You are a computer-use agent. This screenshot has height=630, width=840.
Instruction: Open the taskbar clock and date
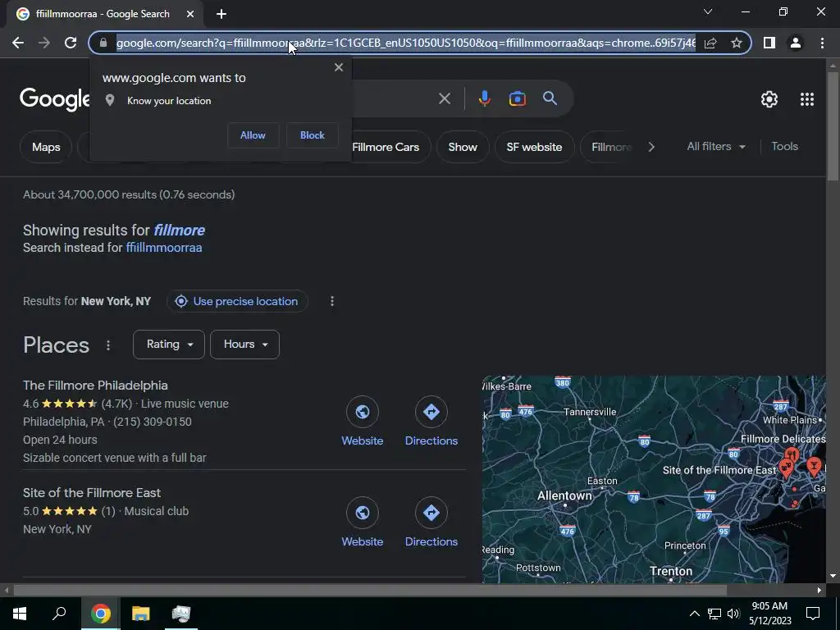click(769, 614)
